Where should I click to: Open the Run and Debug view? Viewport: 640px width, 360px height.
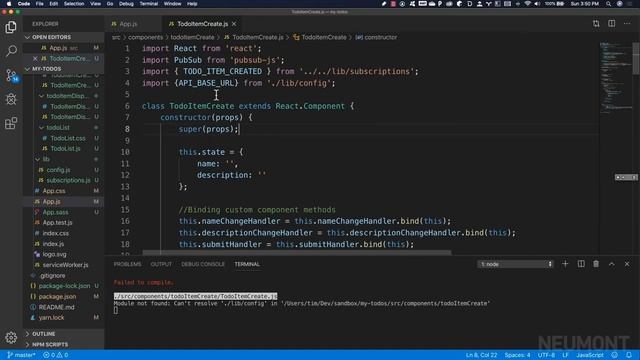click(11, 99)
